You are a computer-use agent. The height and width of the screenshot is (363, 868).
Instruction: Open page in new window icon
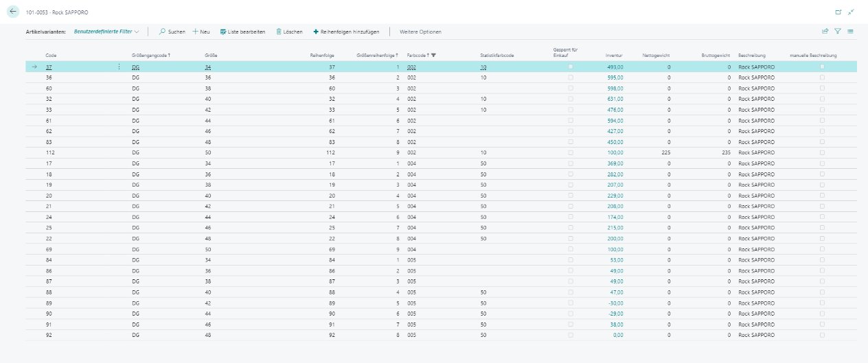pos(838,12)
